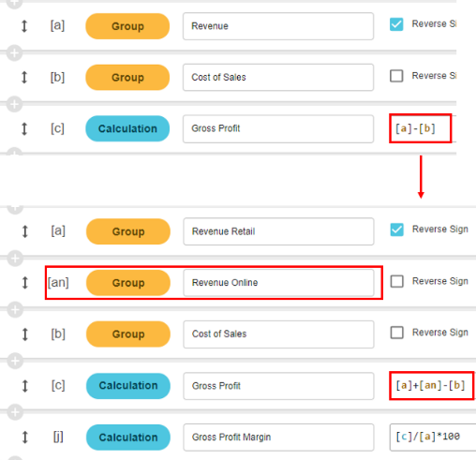Click the Gross Profit Margin name field
Image resolution: width=476 pixels, height=460 pixels.
pos(278,438)
